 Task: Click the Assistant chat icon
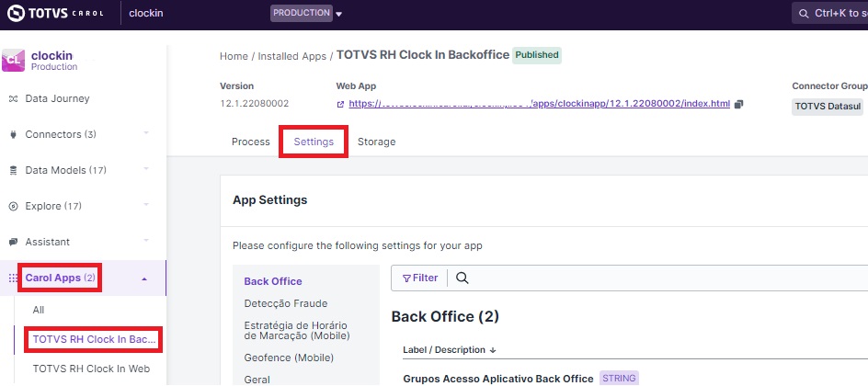pos(14,243)
